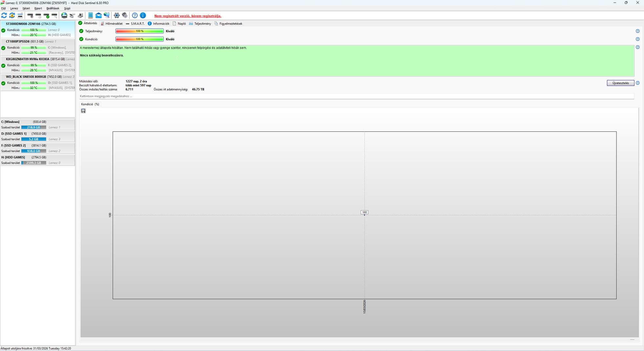Click the blue info toolbar icon
This screenshot has width=644, height=351.
[x=143, y=15]
